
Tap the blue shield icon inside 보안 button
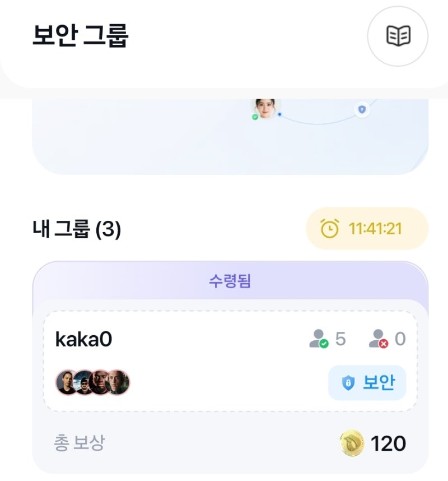coord(348,383)
